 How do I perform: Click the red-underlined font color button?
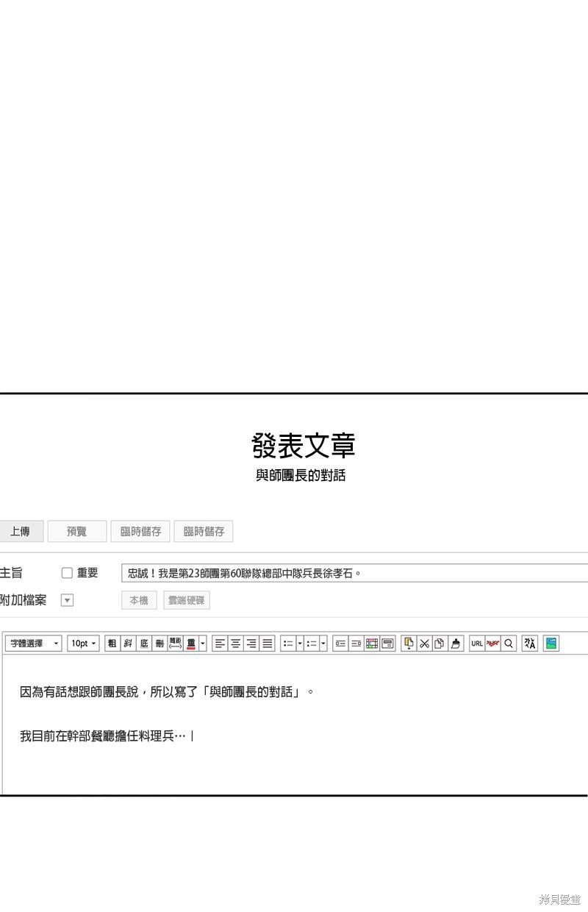click(x=191, y=644)
